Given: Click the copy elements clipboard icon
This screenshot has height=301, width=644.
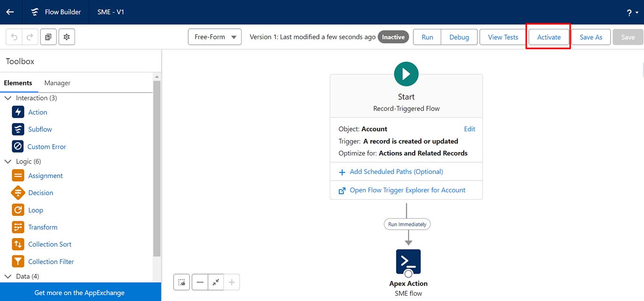Looking at the screenshot, I should pos(49,37).
